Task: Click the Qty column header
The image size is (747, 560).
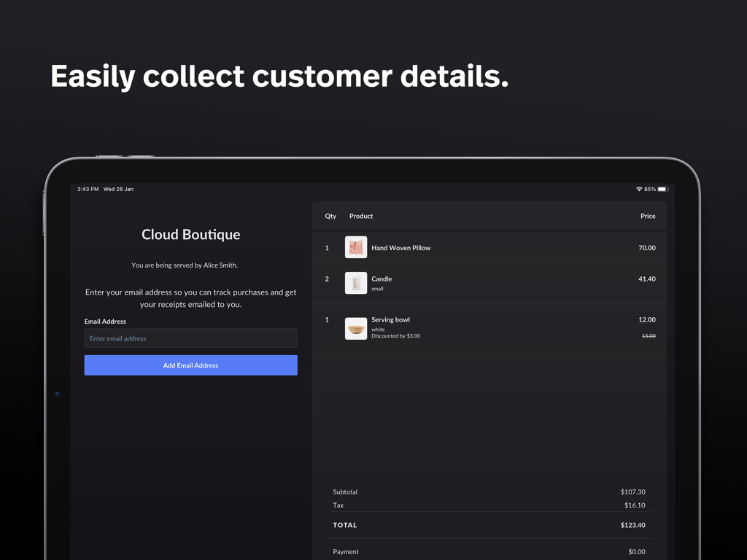Action: [x=330, y=216]
